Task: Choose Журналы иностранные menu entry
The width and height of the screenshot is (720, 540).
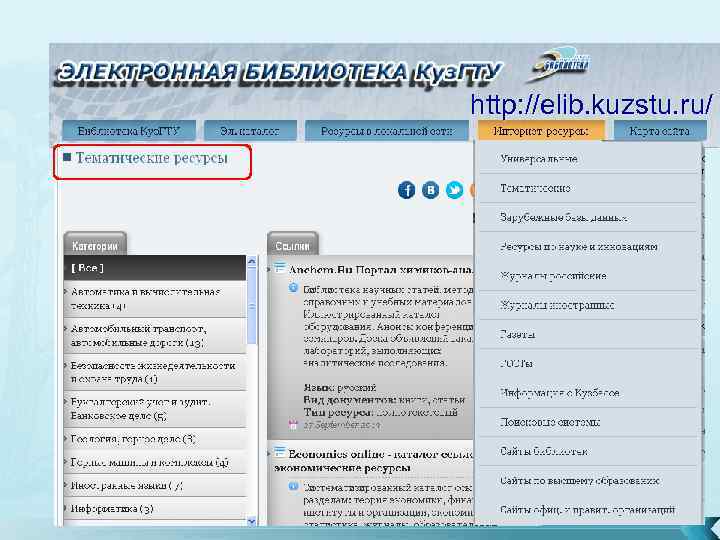Action: [x=588, y=305]
